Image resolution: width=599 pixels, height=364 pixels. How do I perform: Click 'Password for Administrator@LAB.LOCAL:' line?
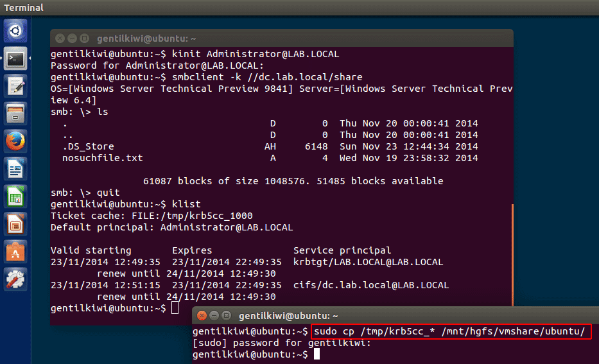tap(157, 65)
